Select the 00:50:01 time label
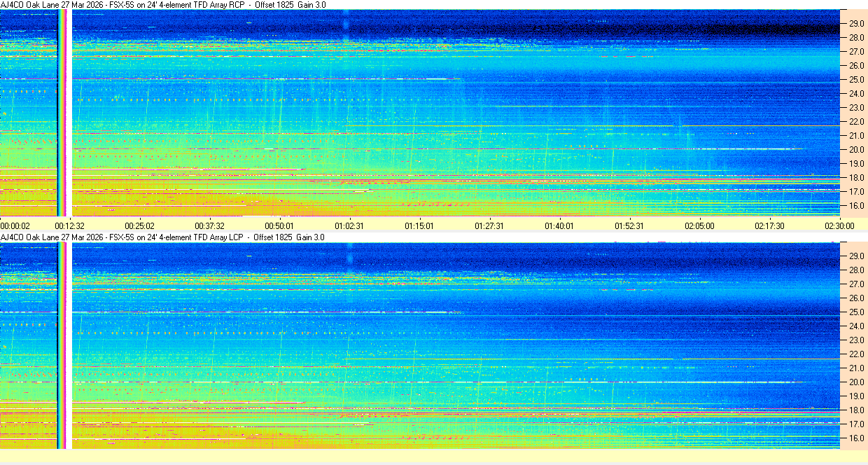This screenshot has height=465, width=868. coord(279,225)
